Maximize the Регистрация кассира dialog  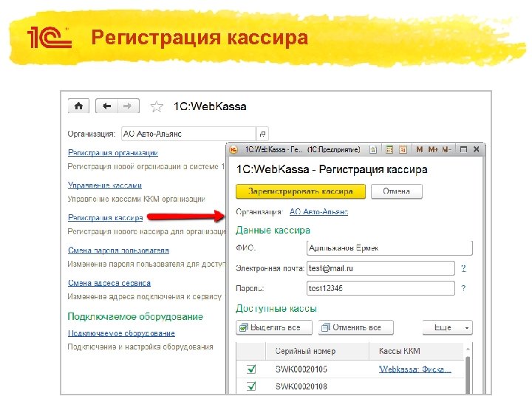463,149
